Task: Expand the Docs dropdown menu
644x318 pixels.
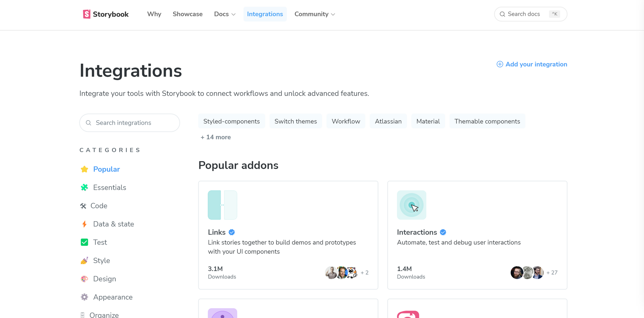Action: click(x=224, y=14)
